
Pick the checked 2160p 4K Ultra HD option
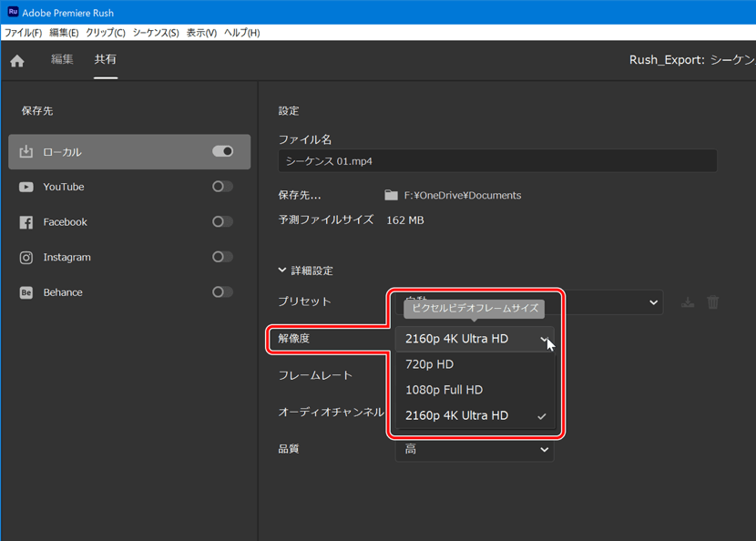point(475,415)
